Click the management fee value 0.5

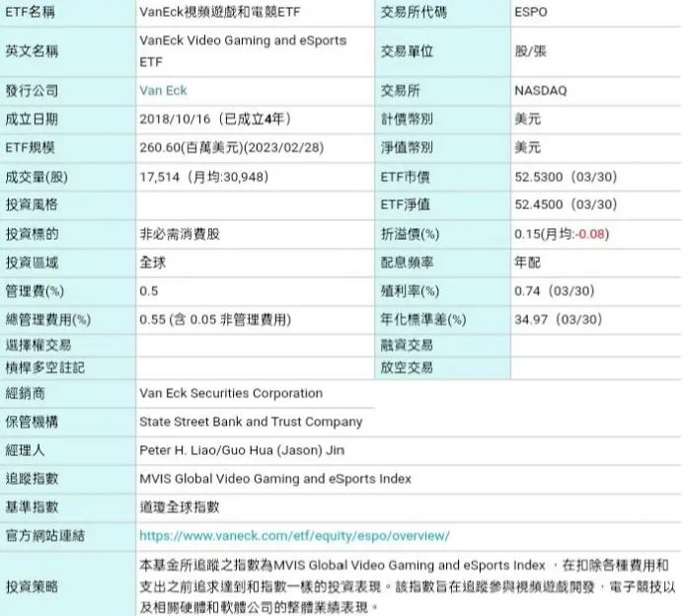pos(148,291)
